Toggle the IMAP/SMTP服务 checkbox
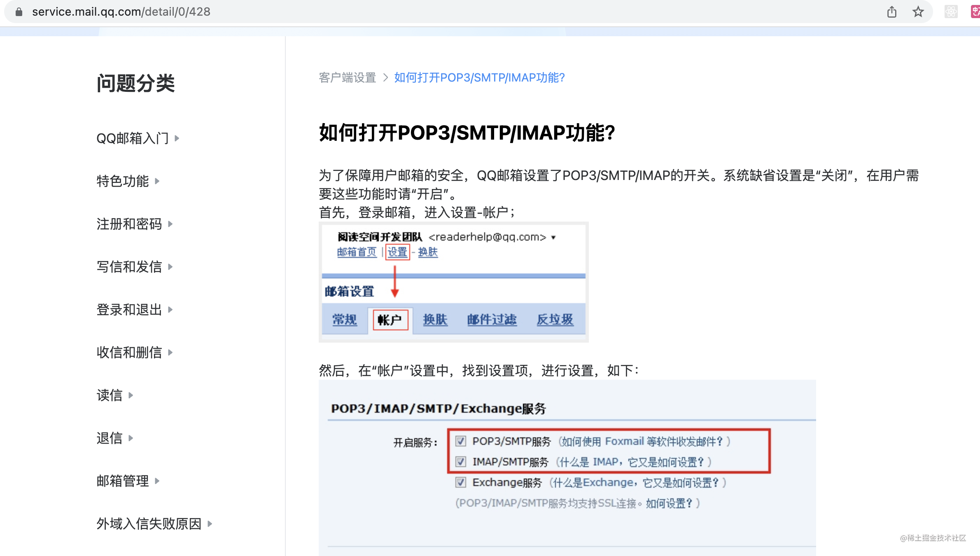The height and width of the screenshot is (556, 980). click(461, 462)
